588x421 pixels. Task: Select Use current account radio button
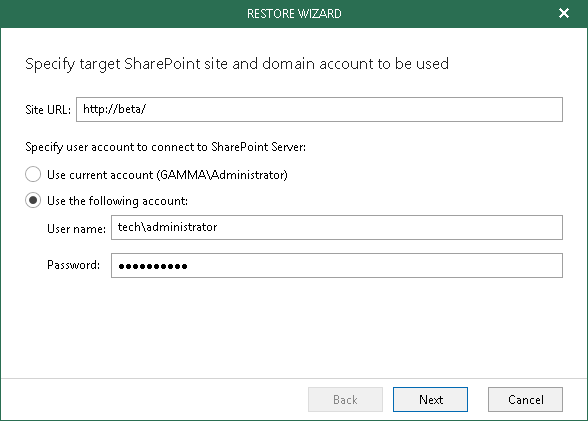(x=33, y=174)
